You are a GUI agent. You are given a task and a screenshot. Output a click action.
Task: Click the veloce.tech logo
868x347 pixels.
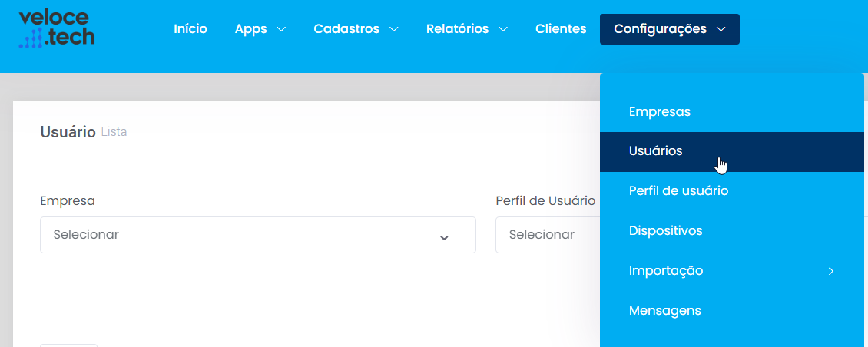[x=57, y=28]
